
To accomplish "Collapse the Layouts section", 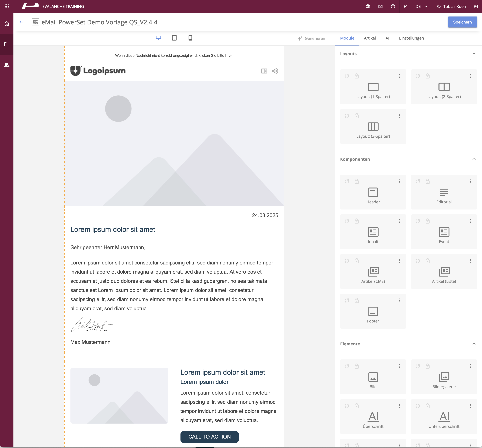I will click(x=474, y=54).
